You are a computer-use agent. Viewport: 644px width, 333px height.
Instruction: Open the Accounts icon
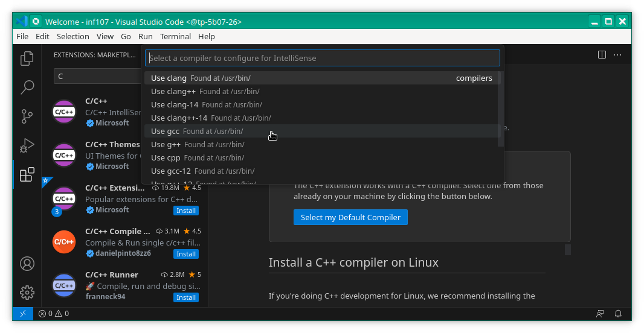27,264
